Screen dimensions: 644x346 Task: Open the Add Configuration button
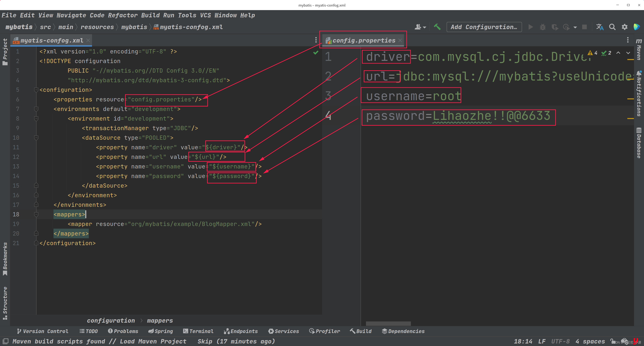pos(483,27)
